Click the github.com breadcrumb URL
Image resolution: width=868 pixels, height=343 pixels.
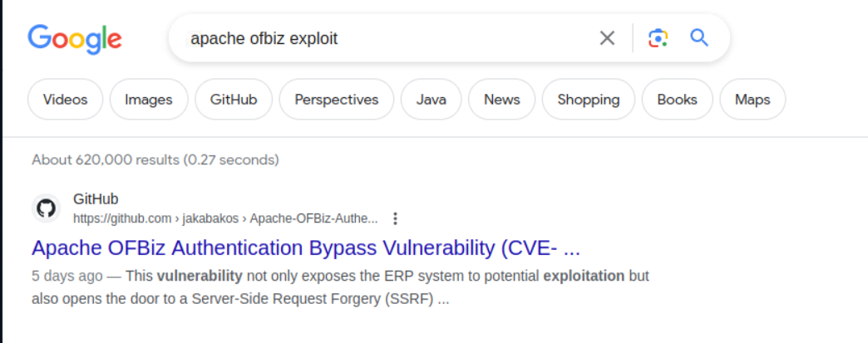click(x=224, y=218)
